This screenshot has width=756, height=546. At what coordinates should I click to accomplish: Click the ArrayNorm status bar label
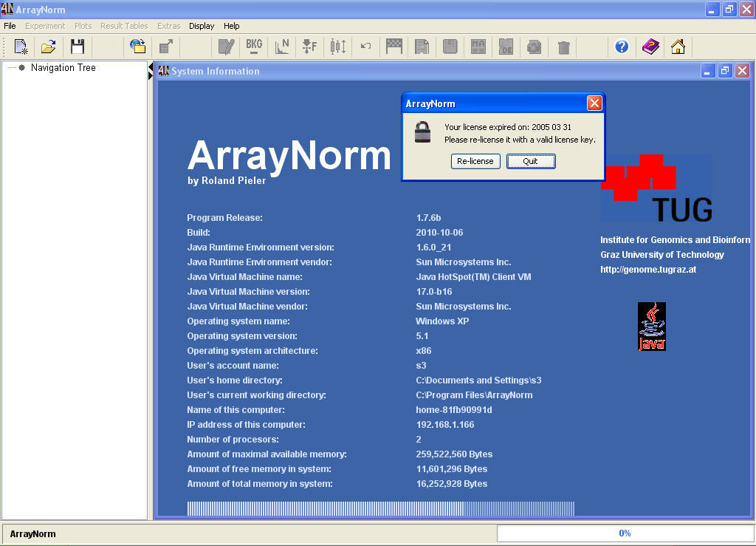coord(32,534)
